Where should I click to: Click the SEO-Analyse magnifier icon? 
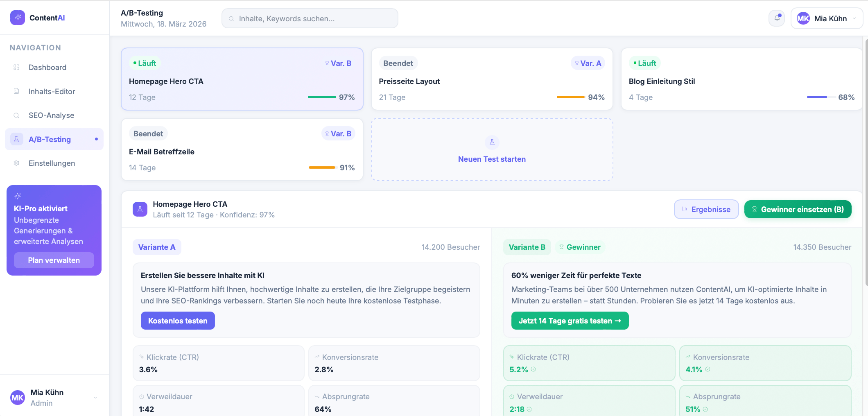coord(16,115)
